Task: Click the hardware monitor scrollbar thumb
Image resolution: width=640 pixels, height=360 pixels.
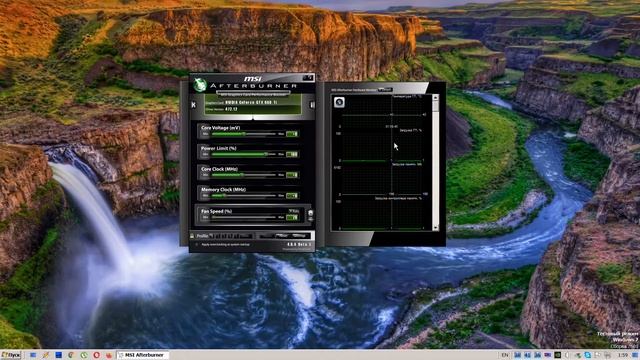Action: [436, 106]
